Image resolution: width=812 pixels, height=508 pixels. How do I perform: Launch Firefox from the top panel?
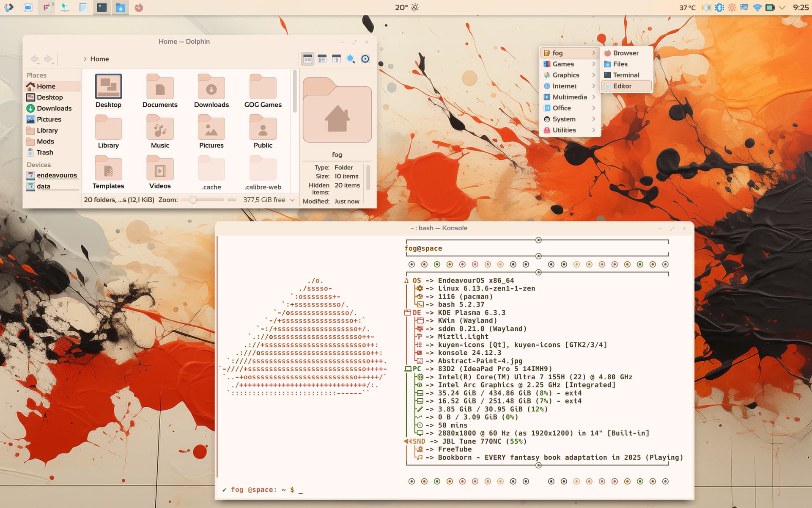(x=139, y=8)
